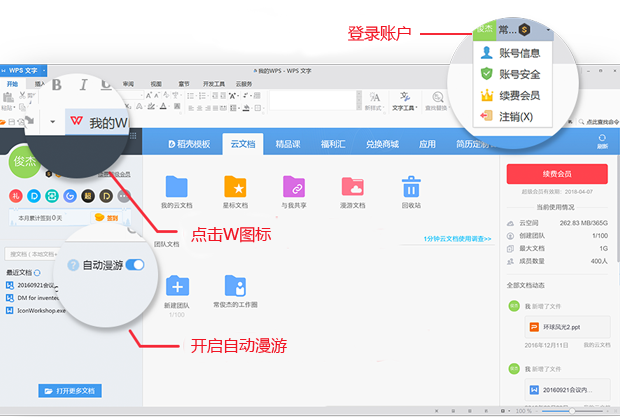620x417 pixels.
Task: Open the 星标文档 starred folder
Action: pyautogui.click(x=235, y=187)
